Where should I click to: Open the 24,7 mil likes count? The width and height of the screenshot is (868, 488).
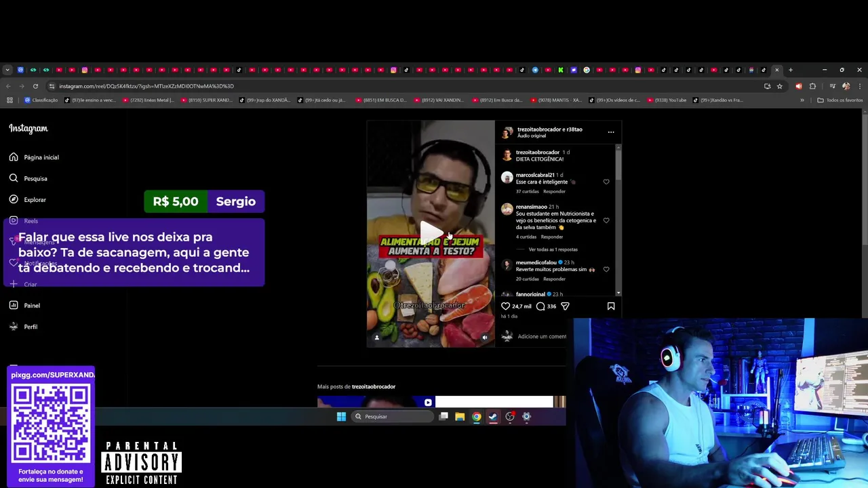521,306
